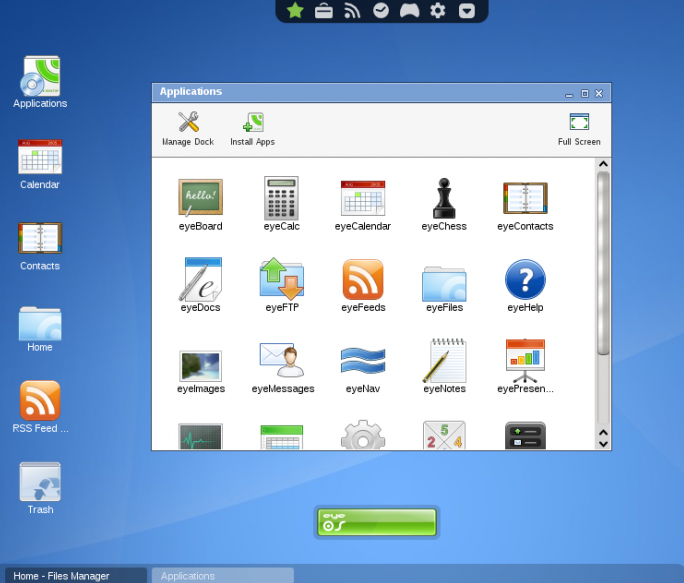Screen dimensions: 684x583
Task: Switch to Home - Files Manager taskbar tab
Action: 75,576
